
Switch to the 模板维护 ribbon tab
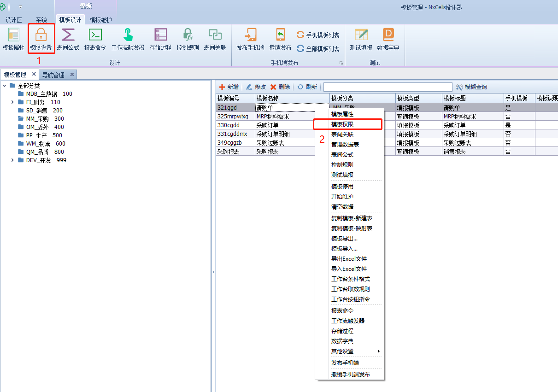pyautogui.click(x=100, y=20)
